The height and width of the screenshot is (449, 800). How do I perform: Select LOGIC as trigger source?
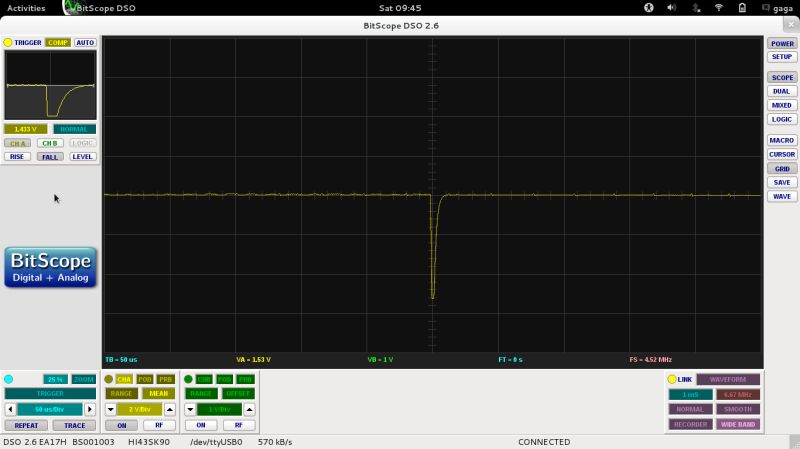(82, 143)
